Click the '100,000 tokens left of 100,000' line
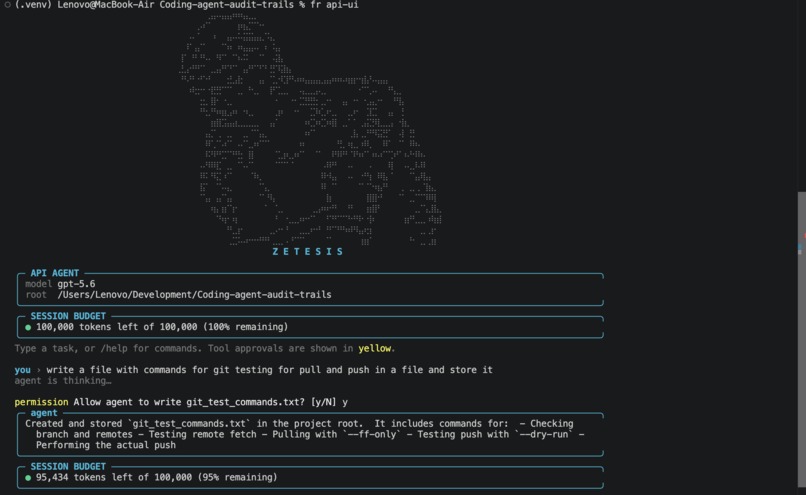 tap(162, 327)
